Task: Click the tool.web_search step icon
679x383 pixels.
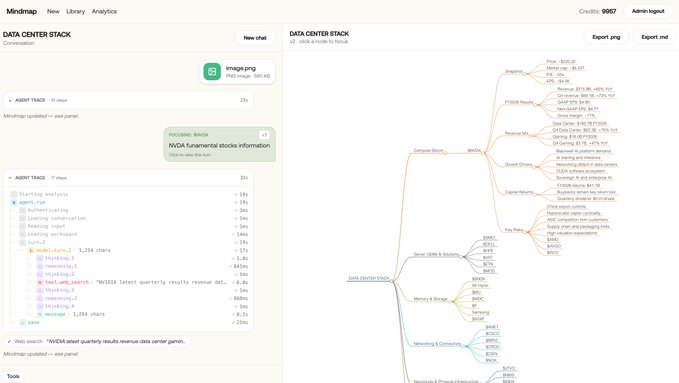Action: 40,282
